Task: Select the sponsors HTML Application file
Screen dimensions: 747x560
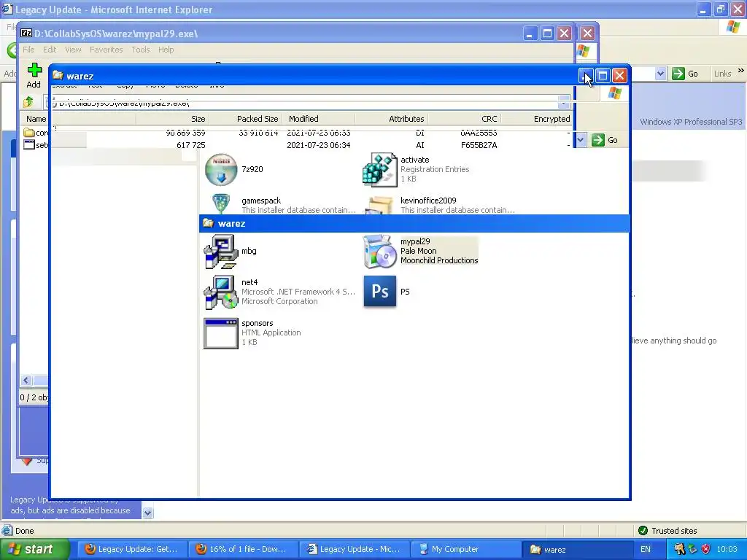Action: tap(221, 333)
